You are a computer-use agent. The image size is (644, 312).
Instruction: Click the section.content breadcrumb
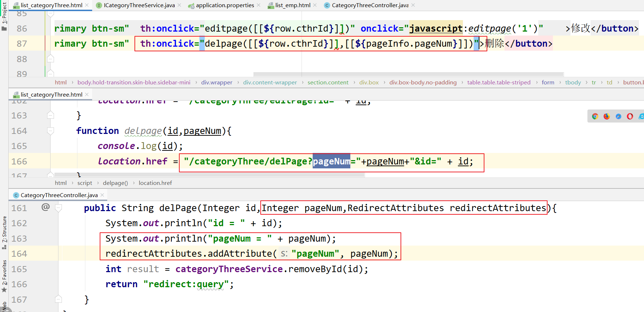(328, 82)
